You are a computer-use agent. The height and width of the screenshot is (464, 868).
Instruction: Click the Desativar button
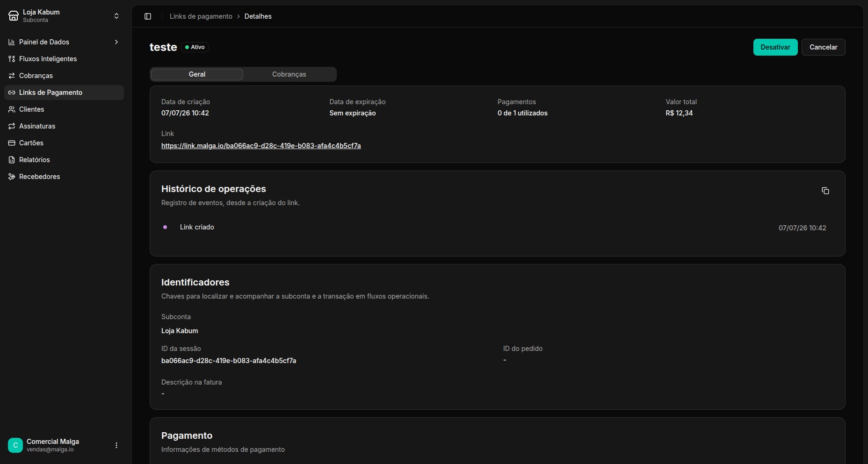(775, 47)
